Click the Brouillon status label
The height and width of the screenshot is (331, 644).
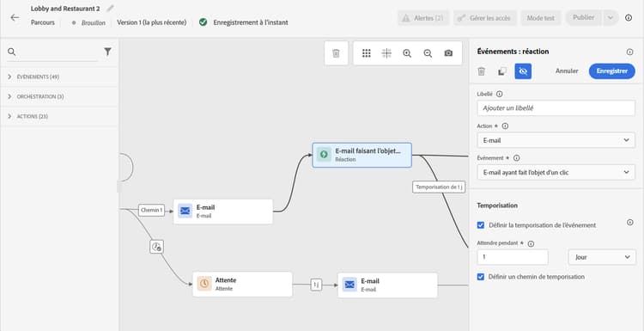pos(94,23)
